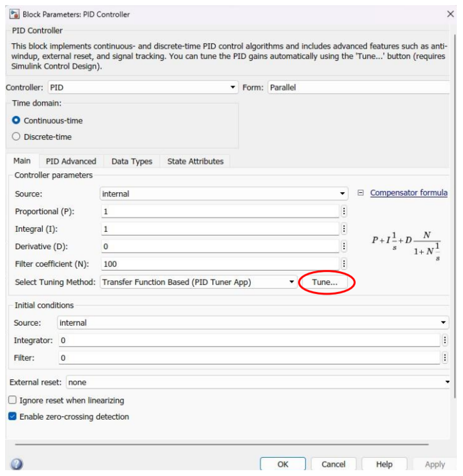
Task: Switch to the PID Advanced tab
Action: click(71, 161)
